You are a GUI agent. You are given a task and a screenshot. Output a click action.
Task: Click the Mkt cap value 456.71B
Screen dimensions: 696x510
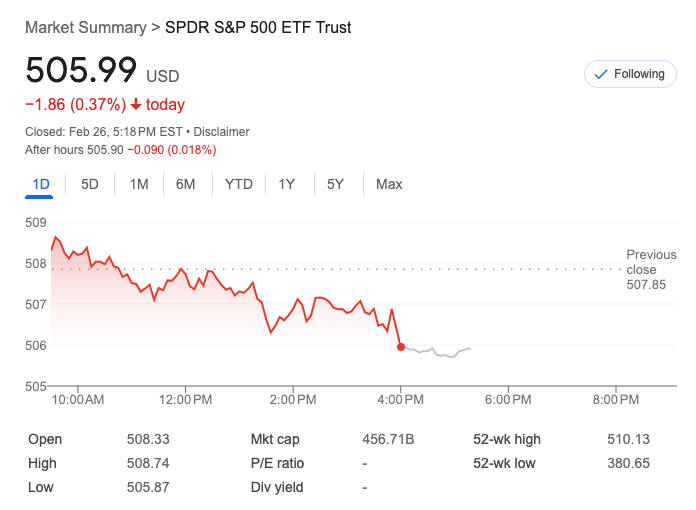pyautogui.click(x=388, y=439)
